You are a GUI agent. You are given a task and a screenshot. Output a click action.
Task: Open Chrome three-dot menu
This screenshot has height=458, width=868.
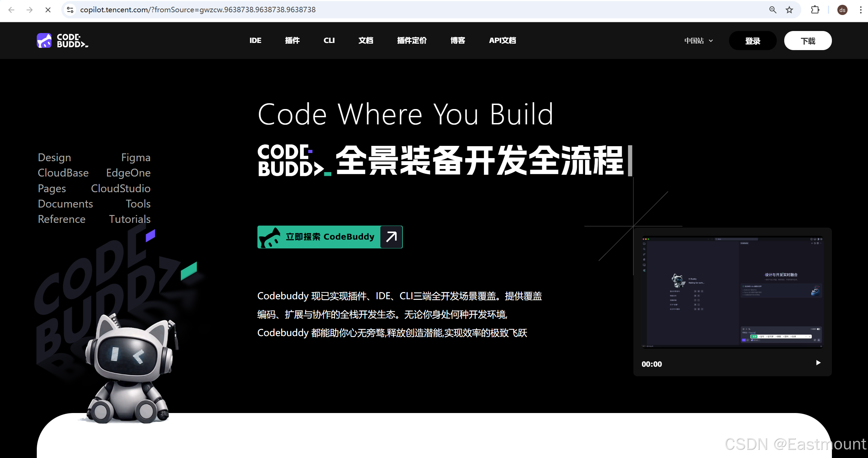(861, 10)
